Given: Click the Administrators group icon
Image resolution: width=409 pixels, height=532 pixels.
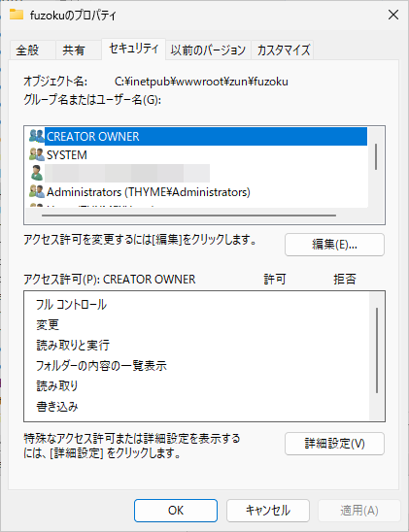Looking at the screenshot, I should (37, 191).
